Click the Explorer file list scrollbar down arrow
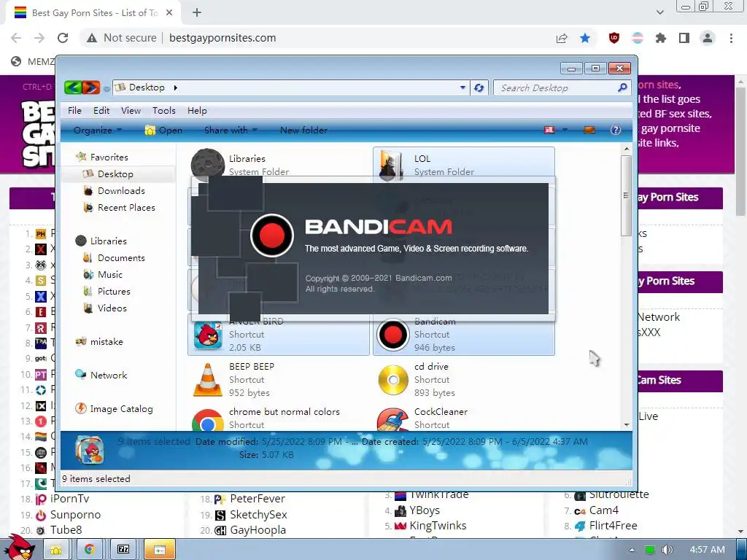Image resolution: width=747 pixels, height=560 pixels. click(x=627, y=425)
